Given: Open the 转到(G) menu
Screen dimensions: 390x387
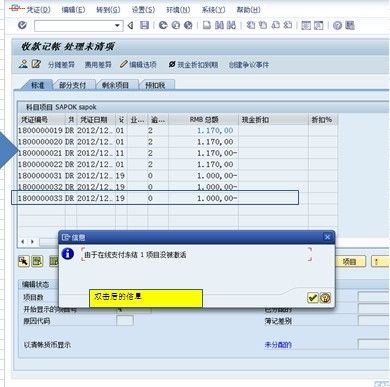Looking at the screenshot, I should 108,10.
